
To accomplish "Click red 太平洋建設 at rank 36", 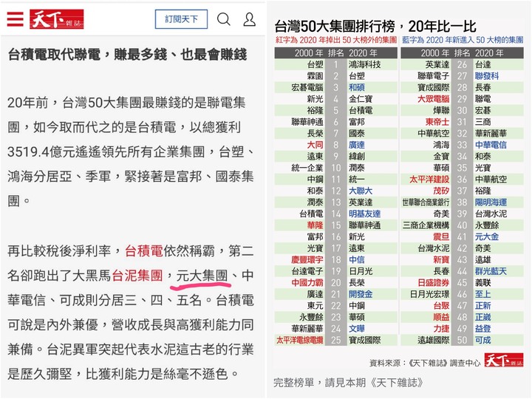I will (x=429, y=180).
